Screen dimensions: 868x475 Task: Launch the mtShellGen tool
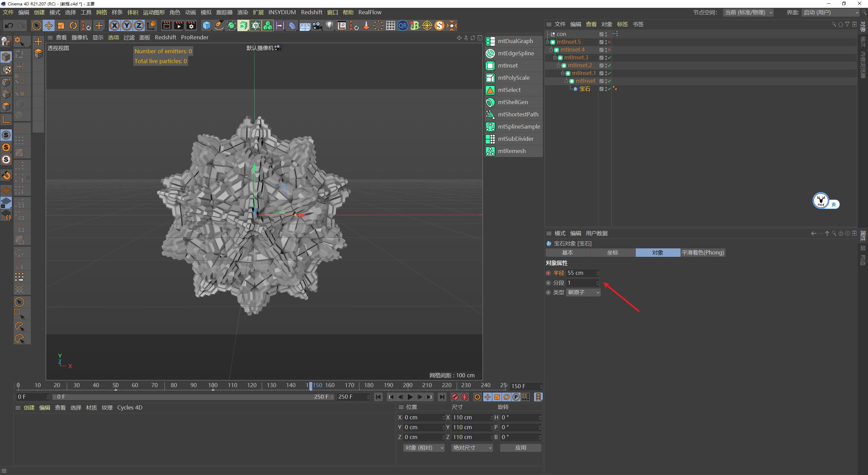pyautogui.click(x=513, y=102)
